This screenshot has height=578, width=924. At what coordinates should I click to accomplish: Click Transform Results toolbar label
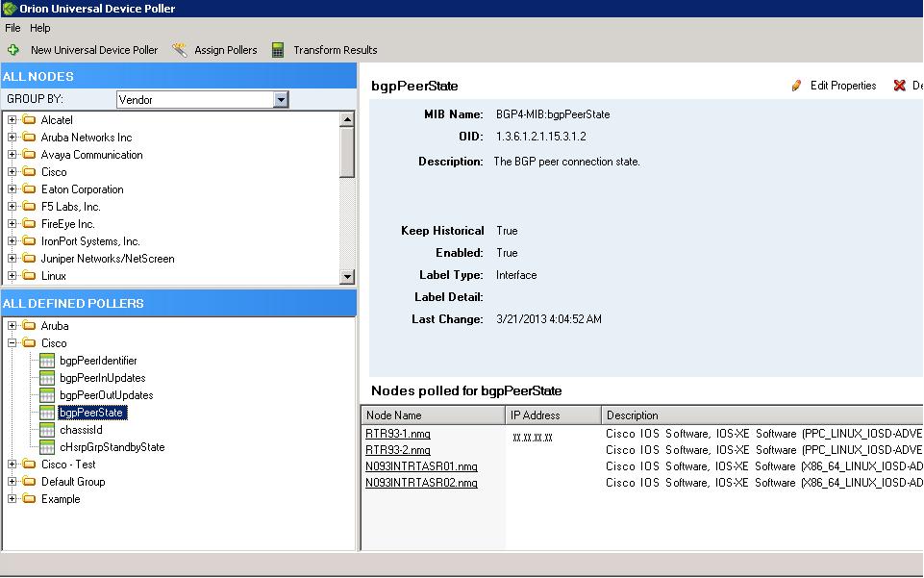[x=336, y=50]
